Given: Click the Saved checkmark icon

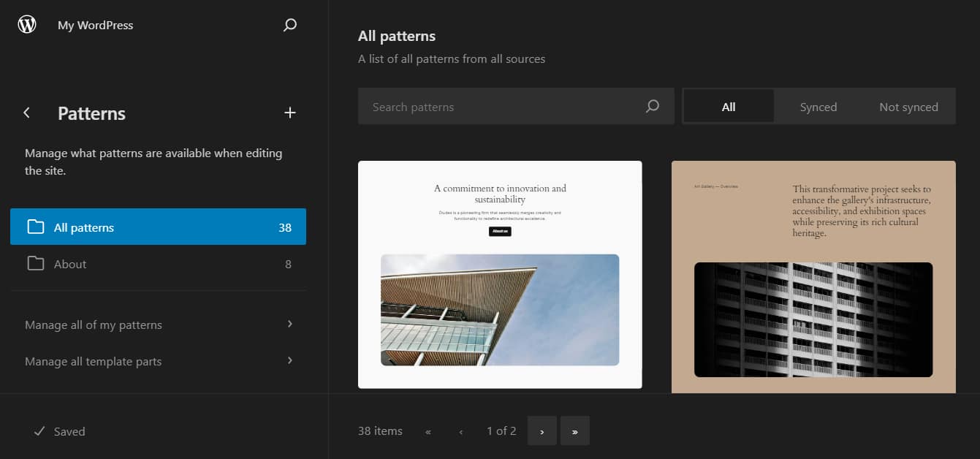Looking at the screenshot, I should (39, 431).
